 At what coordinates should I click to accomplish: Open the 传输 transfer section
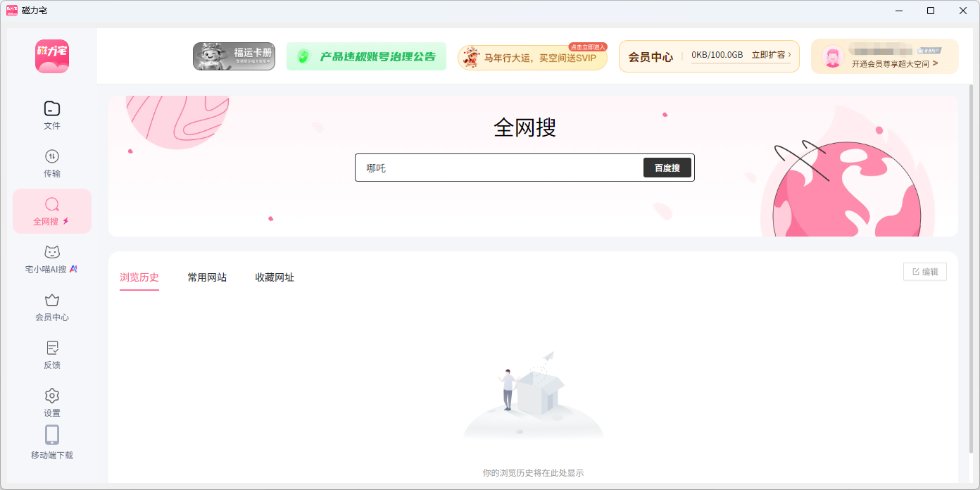[x=52, y=163]
